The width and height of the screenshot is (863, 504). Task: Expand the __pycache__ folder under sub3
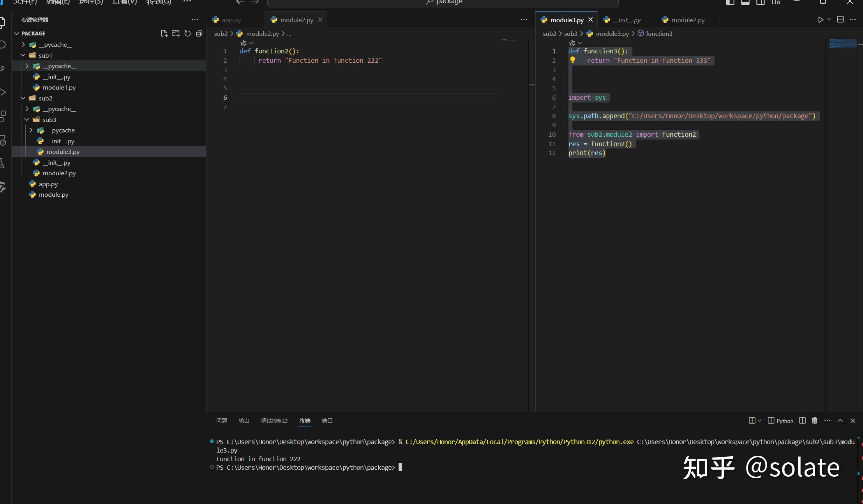[31, 130]
